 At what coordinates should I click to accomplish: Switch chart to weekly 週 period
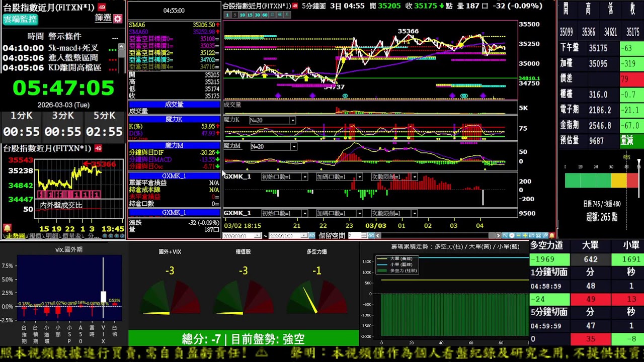(280, 15)
